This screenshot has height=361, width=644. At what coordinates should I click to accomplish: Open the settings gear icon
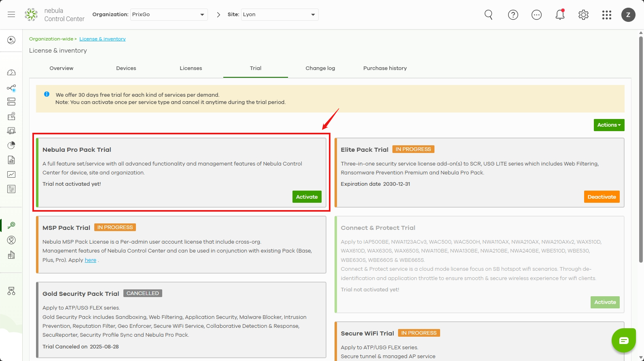point(583,15)
